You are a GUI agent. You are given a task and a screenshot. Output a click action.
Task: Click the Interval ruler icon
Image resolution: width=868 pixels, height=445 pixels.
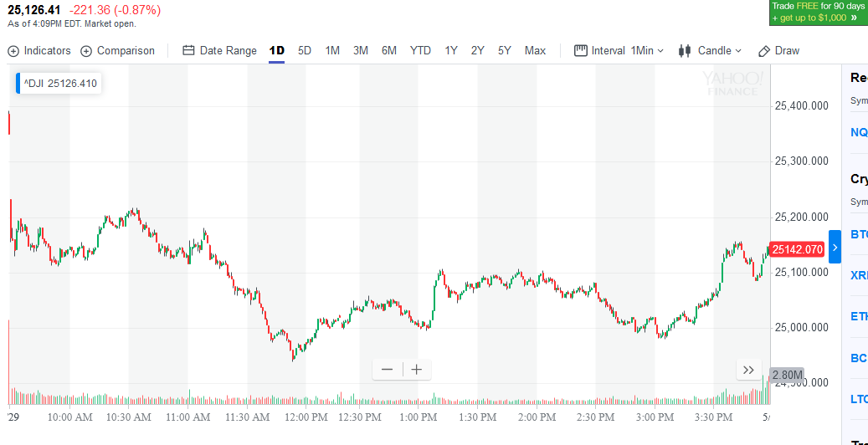[581, 51]
